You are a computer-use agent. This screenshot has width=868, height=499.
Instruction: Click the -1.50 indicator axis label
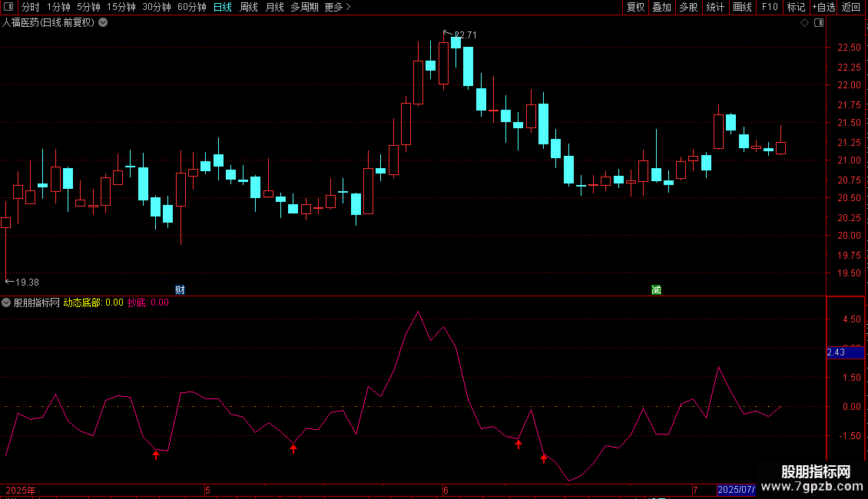(850, 436)
